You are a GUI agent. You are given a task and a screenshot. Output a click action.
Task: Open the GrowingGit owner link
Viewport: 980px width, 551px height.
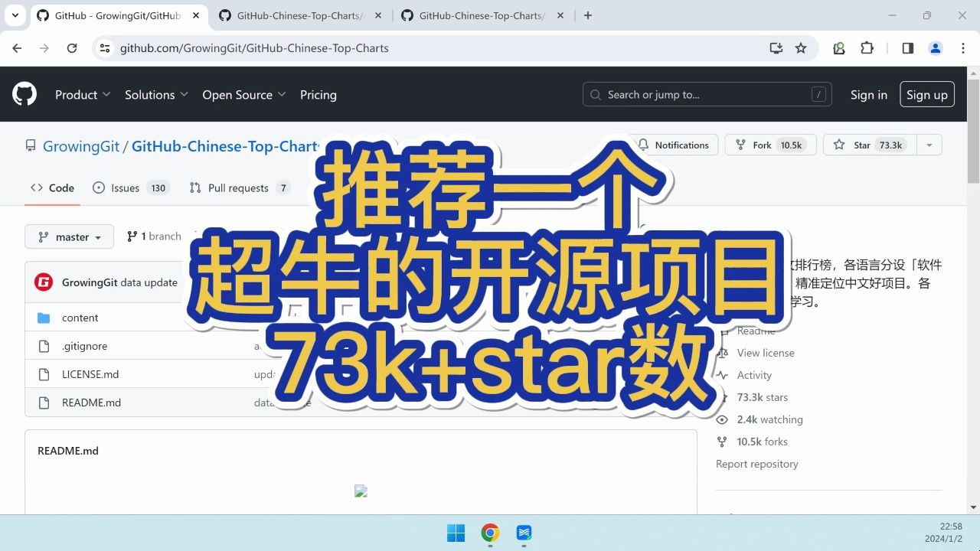click(x=81, y=145)
